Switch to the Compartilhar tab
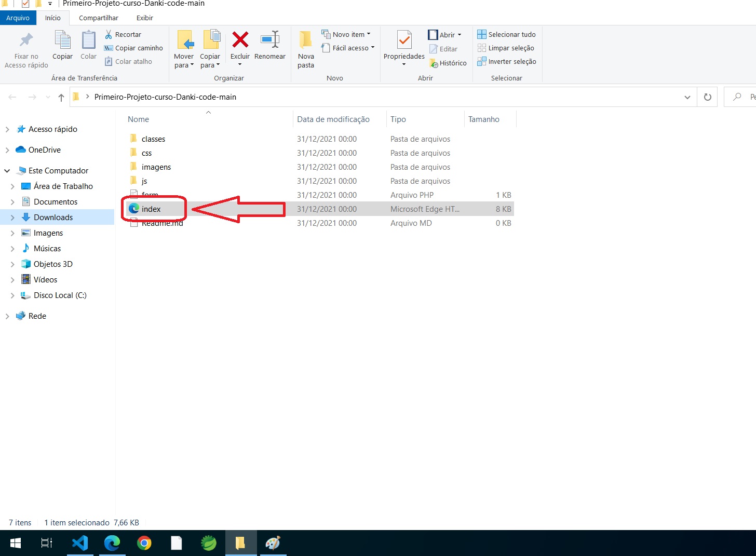Viewport: 756px width, 556px height. [x=99, y=18]
